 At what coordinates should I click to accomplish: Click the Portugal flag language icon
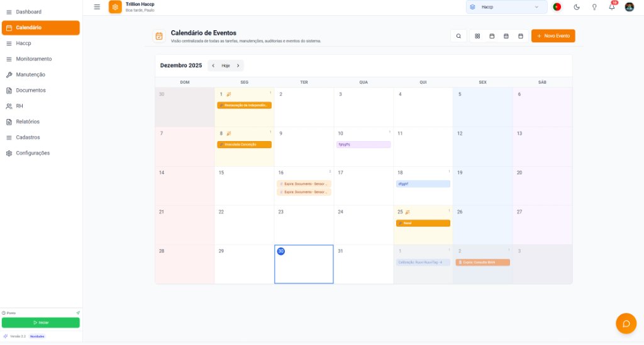tap(557, 7)
